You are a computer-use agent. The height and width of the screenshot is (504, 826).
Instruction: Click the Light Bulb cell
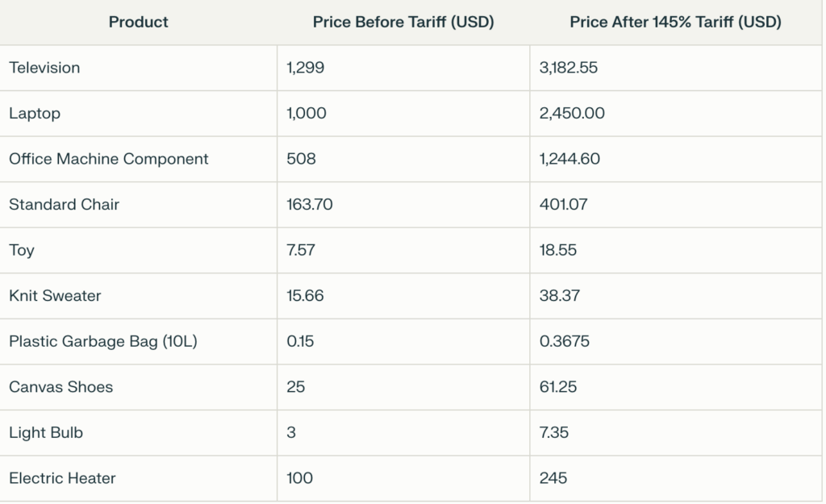click(x=46, y=432)
